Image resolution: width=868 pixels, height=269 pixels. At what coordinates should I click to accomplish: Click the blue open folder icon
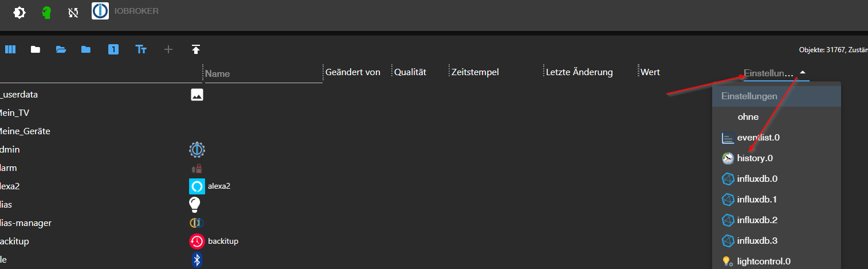pos(61,50)
